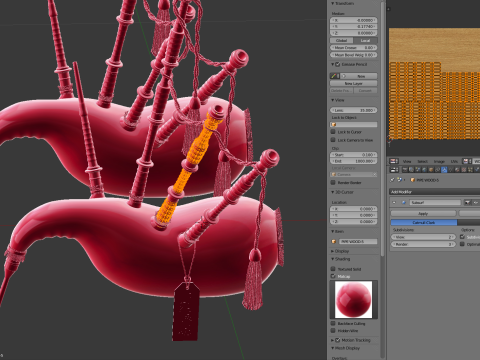The height and width of the screenshot is (360, 480).
Task: Click the grease pencil New button
Action: [358, 76]
